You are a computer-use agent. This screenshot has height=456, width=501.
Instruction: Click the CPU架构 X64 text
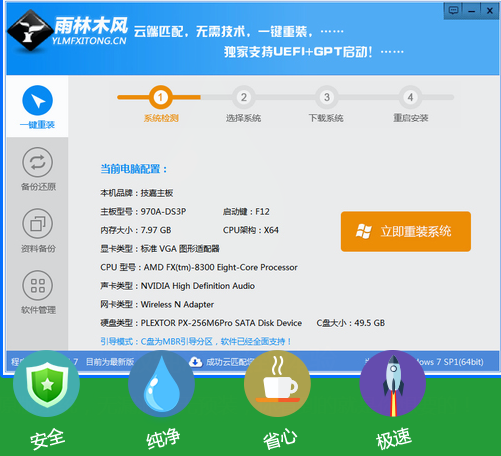(251, 230)
